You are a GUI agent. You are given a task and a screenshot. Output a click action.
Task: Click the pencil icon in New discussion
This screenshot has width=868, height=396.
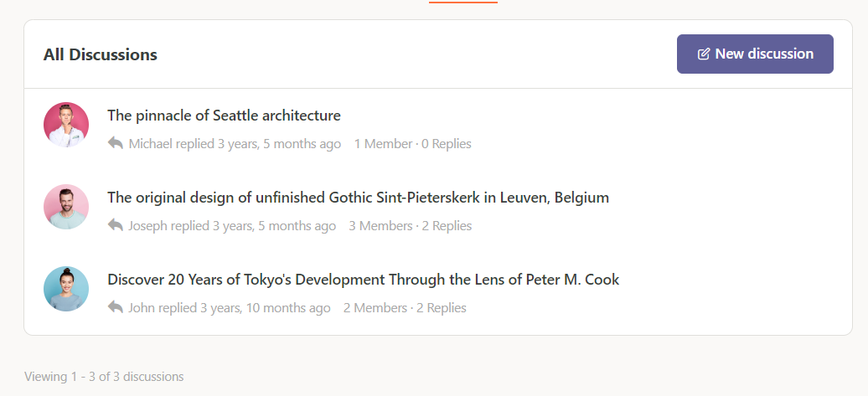(704, 54)
